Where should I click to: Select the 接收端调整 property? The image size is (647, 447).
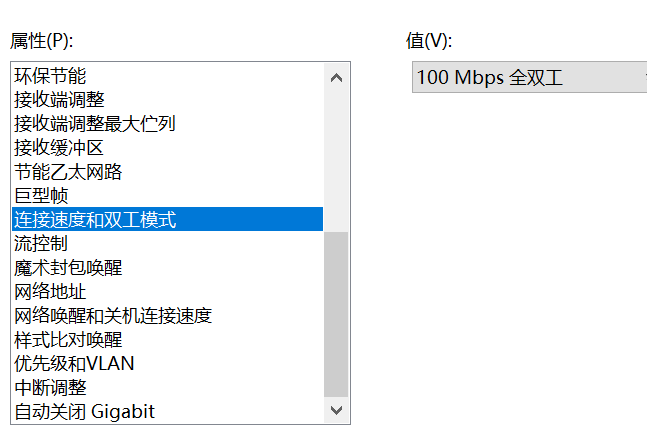59,100
